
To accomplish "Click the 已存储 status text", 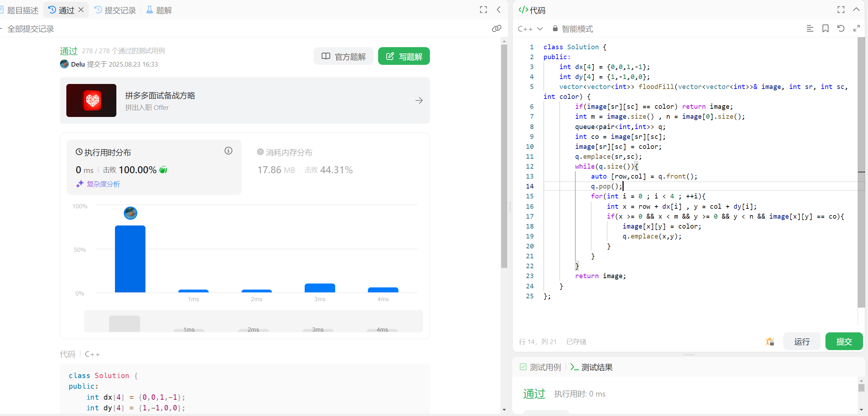I will 576,342.
